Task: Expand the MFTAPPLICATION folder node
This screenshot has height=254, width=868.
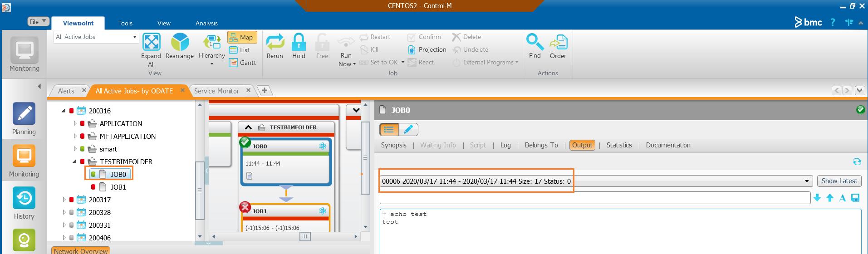Action: tap(75, 136)
